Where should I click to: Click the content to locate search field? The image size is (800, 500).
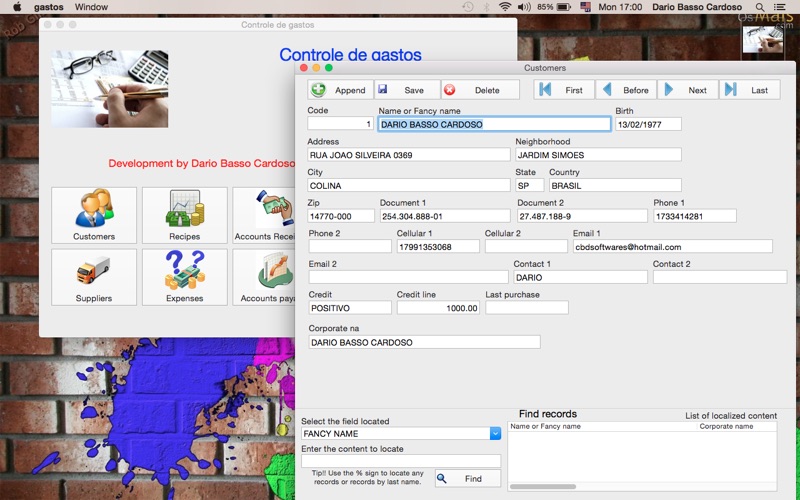[x=401, y=461]
